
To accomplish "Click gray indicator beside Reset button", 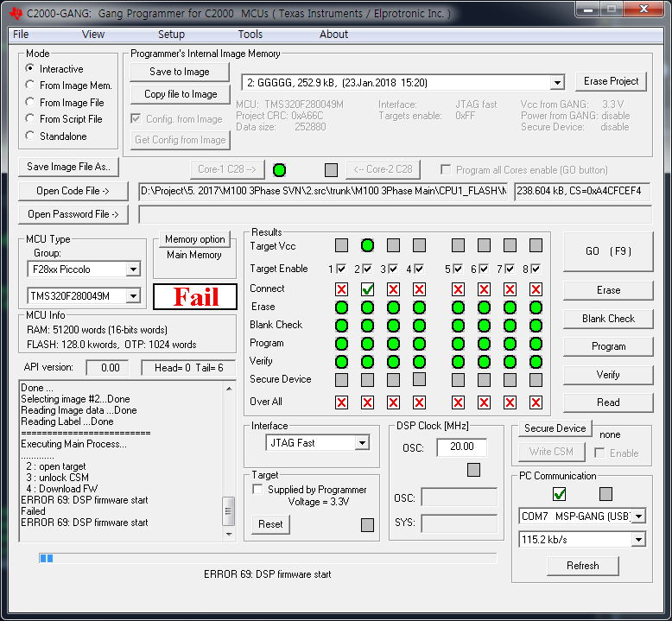I will 367,525.
